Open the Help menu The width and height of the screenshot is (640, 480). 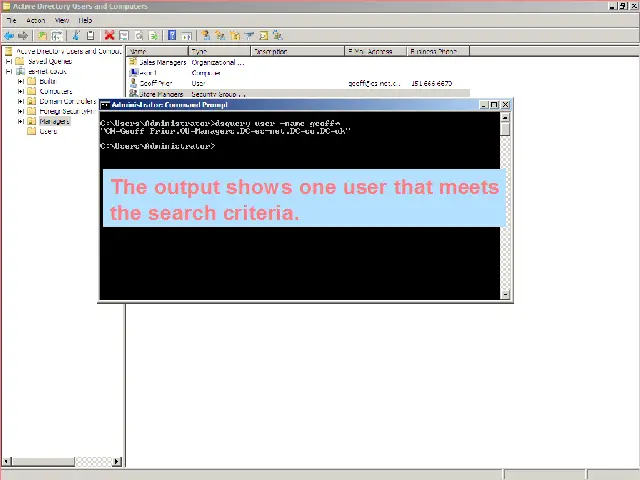85,20
